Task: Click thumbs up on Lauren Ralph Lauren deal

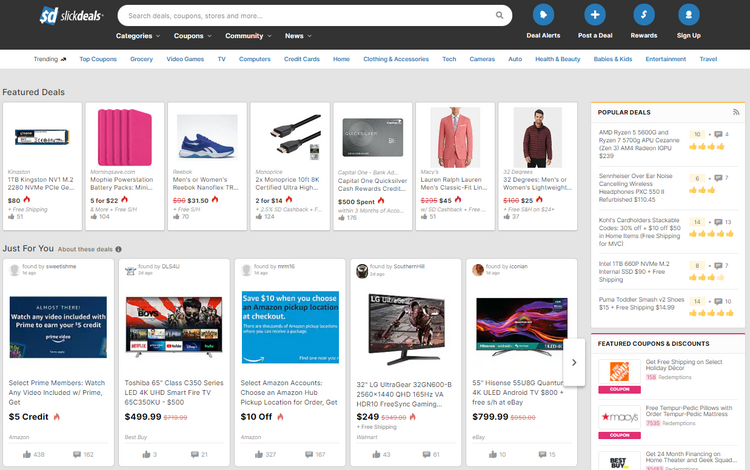Action: (x=424, y=217)
